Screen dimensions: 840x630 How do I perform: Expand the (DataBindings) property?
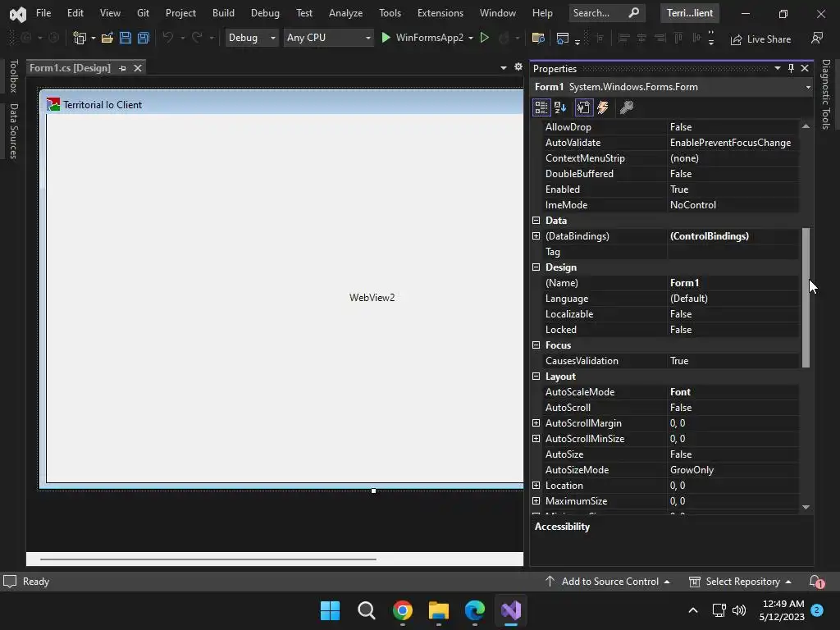tap(536, 235)
